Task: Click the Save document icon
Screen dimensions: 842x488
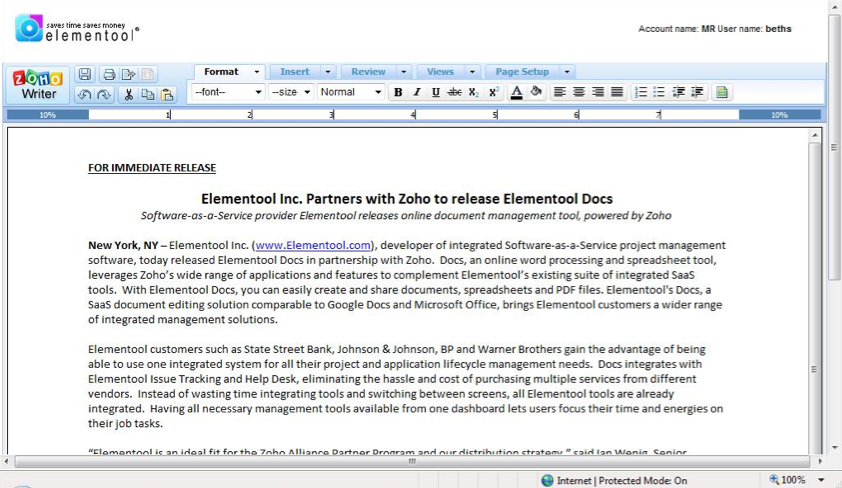Action: tap(85, 74)
